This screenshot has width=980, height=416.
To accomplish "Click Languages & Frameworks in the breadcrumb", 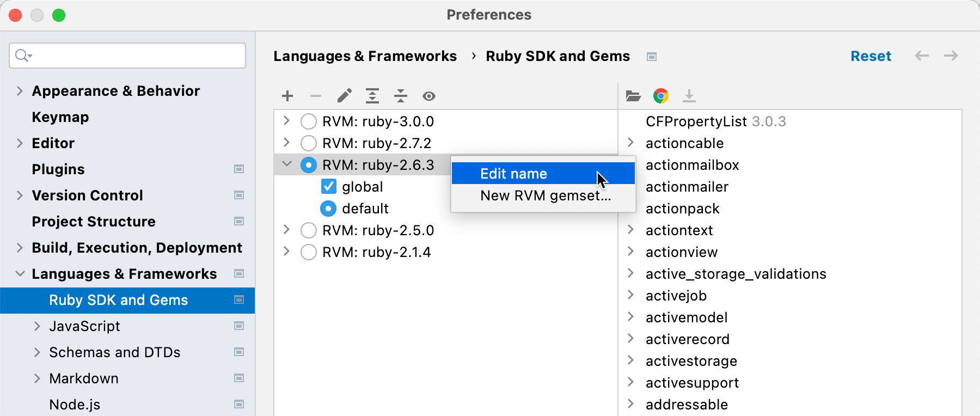I will (365, 56).
